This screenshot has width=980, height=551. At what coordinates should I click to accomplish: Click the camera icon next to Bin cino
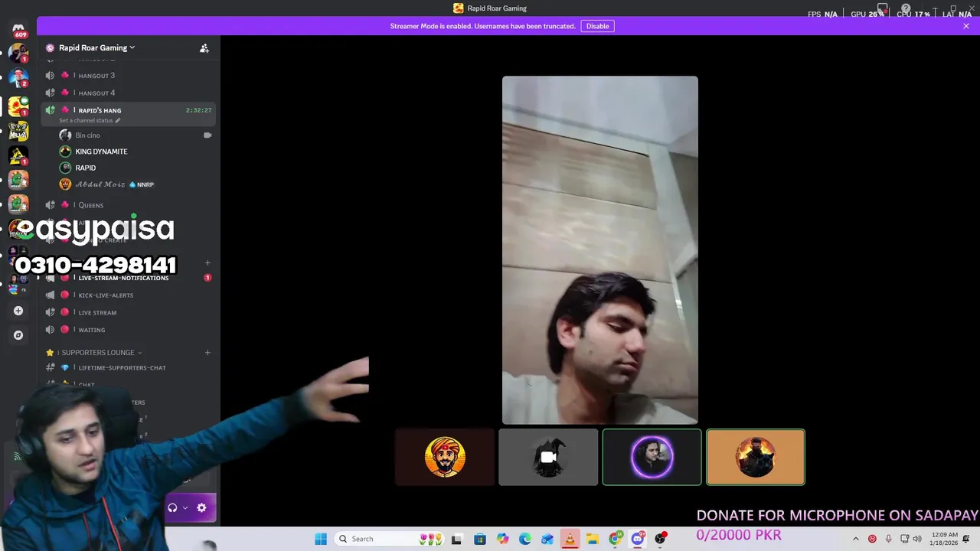click(x=207, y=135)
